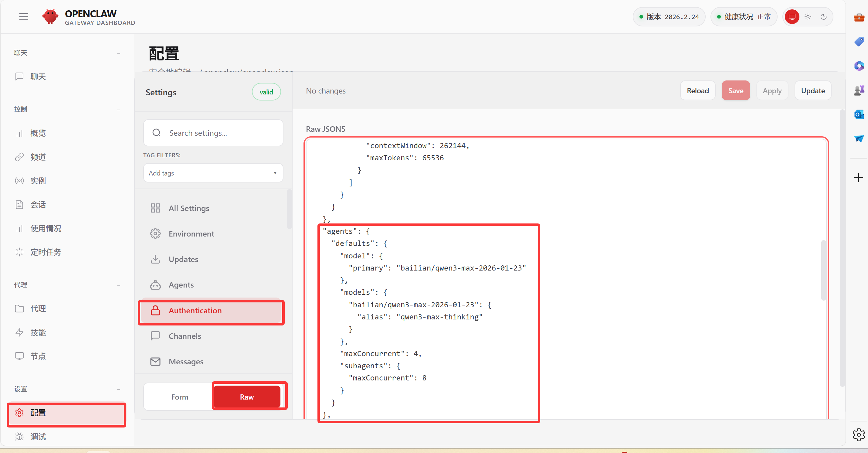Click the Update button
The height and width of the screenshot is (453, 868).
pyautogui.click(x=812, y=91)
